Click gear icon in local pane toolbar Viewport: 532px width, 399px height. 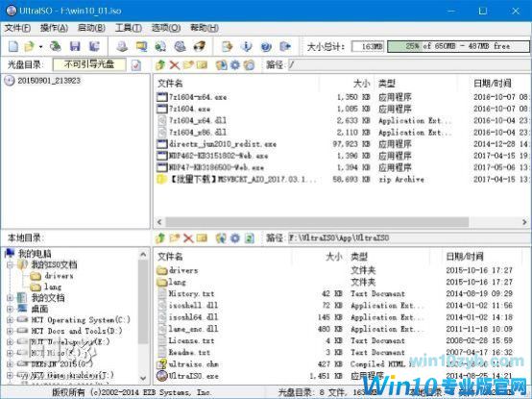pyautogui.click(x=235, y=237)
